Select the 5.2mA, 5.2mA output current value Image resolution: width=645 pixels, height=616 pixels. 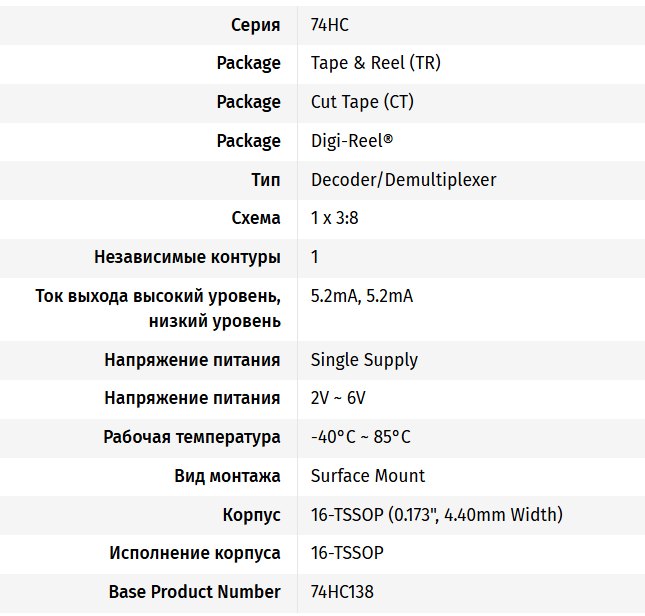pyautogui.click(x=361, y=296)
